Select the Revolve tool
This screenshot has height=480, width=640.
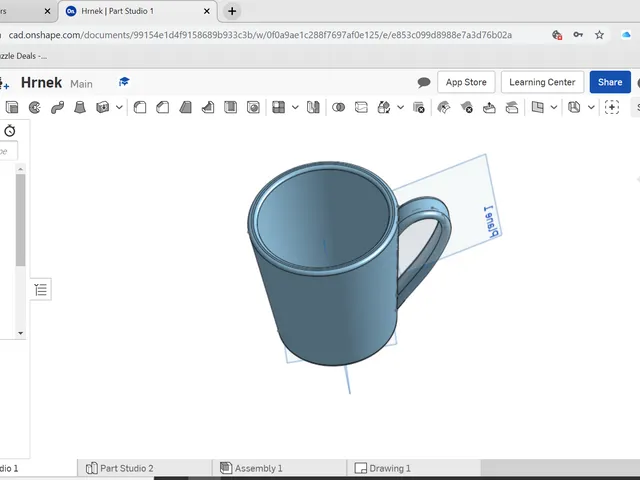coord(35,107)
